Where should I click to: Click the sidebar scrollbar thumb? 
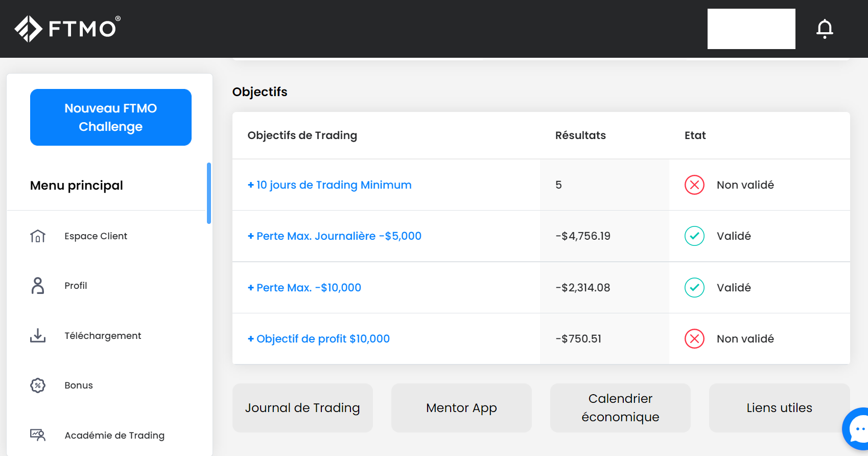(209, 193)
